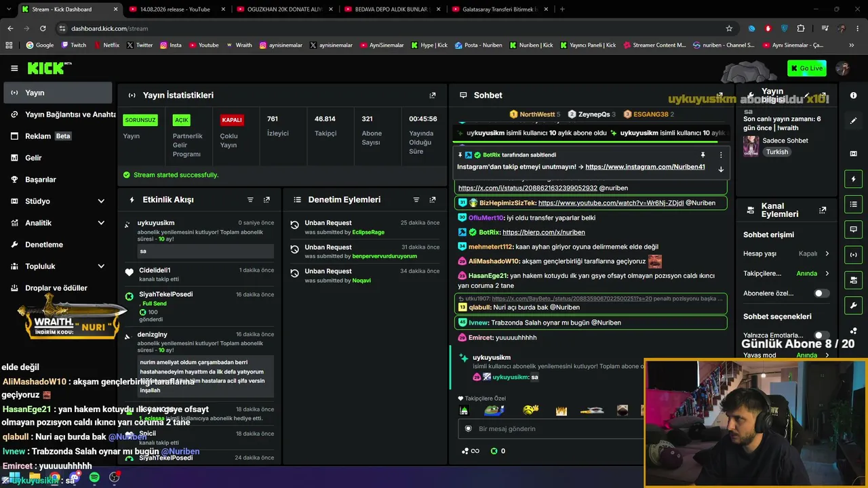The width and height of the screenshot is (868, 488).
Task: Open the blerp.com/x/nuriben link from BotRix
Action: pyautogui.click(x=544, y=232)
